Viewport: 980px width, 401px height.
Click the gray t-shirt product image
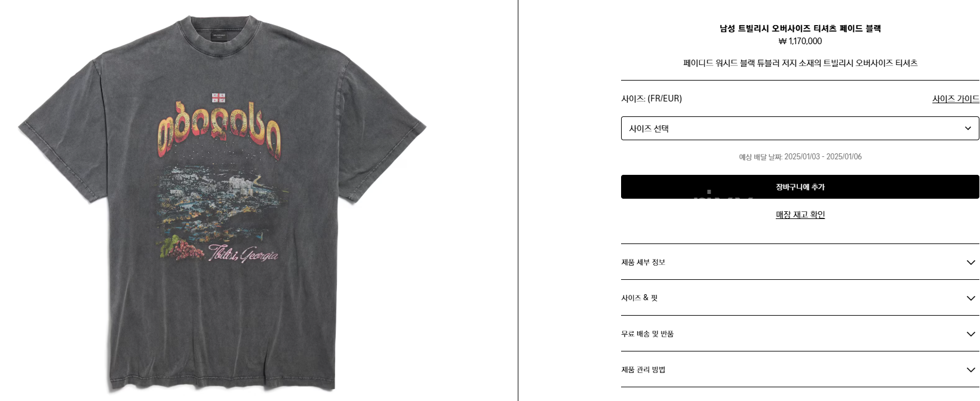pos(222,203)
